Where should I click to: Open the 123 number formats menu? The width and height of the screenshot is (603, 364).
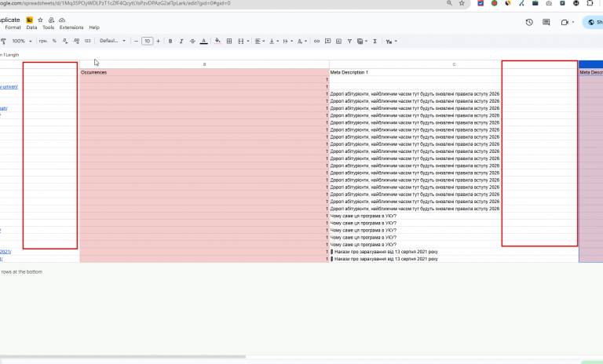(87, 41)
